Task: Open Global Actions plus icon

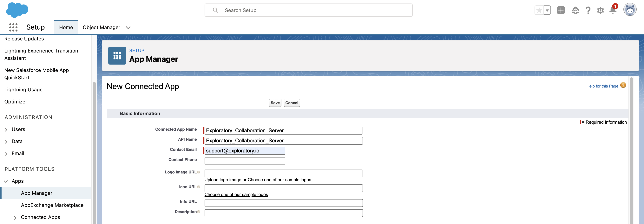Action: pyautogui.click(x=561, y=10)
